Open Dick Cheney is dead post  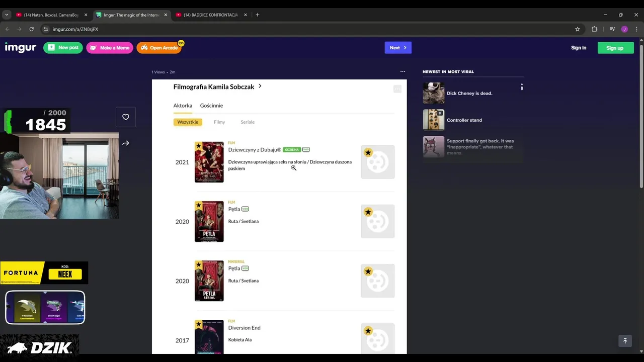point(469,94)
